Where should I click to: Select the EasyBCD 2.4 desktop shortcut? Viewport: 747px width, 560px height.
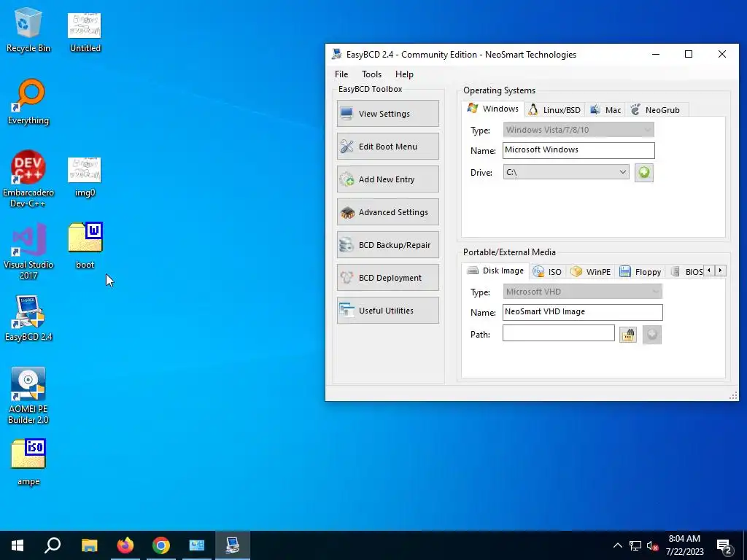coord(28,318)
